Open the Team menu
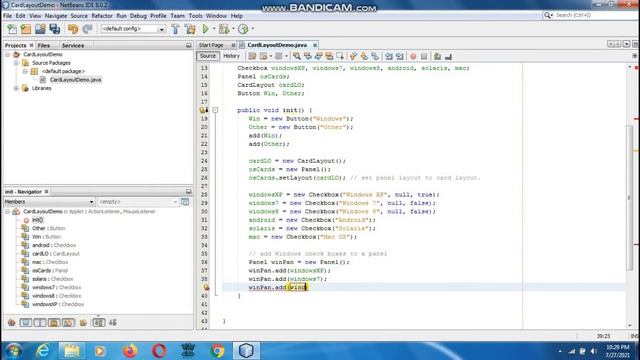 tap(178, 16)
